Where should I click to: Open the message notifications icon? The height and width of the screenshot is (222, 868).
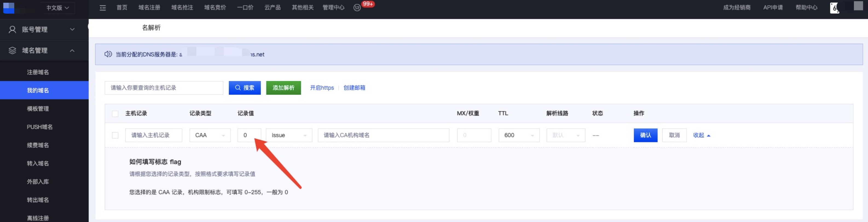coord(357,8)
